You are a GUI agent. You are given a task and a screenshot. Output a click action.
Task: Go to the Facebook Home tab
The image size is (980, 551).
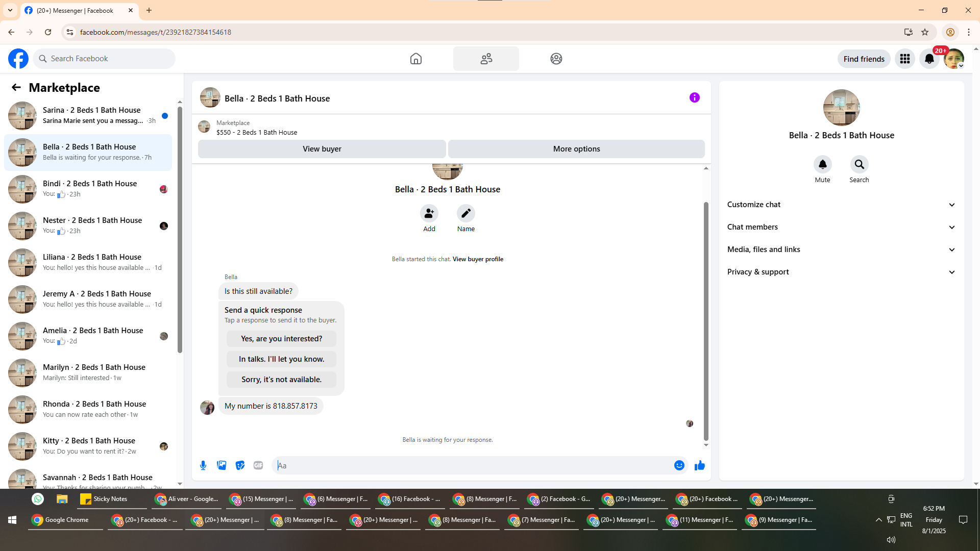point(415,59)
